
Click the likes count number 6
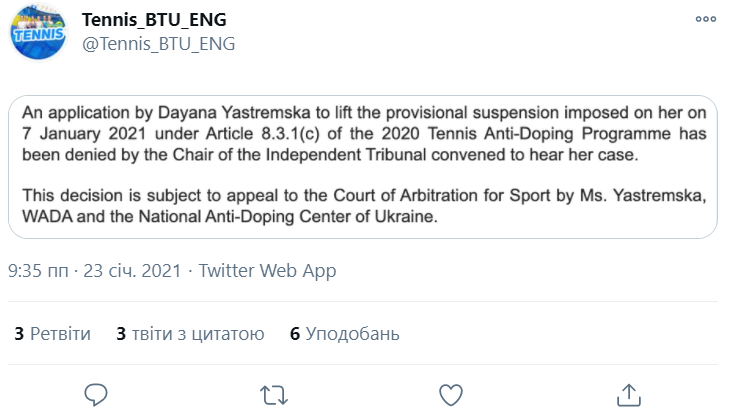click(295, 334)
